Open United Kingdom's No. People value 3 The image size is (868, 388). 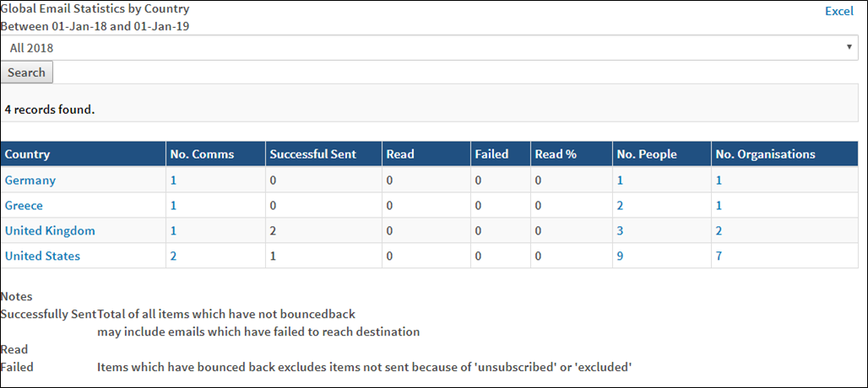(620, 230)
